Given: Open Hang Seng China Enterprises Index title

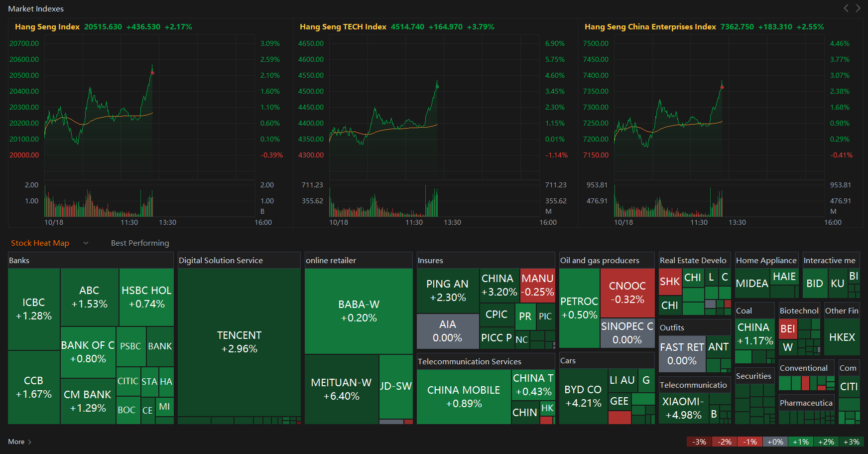Looking at the screenshot, I should pyautogui.click(x=650, y=27).
